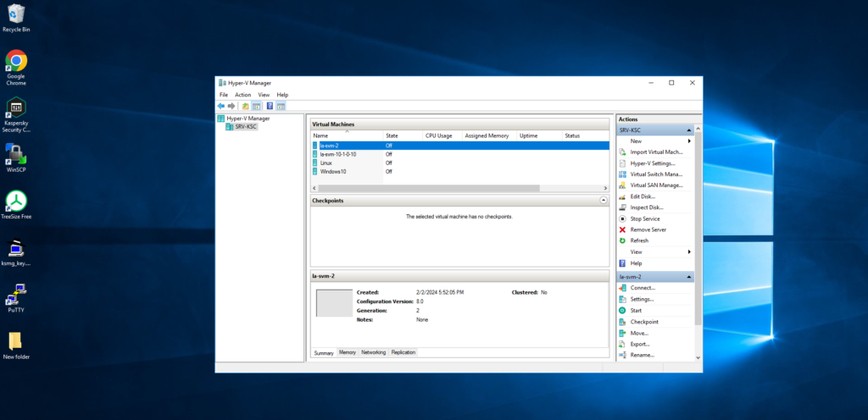Select the Linux virtual machine
This screenshot has height=420, width=868.
(325, 163)
